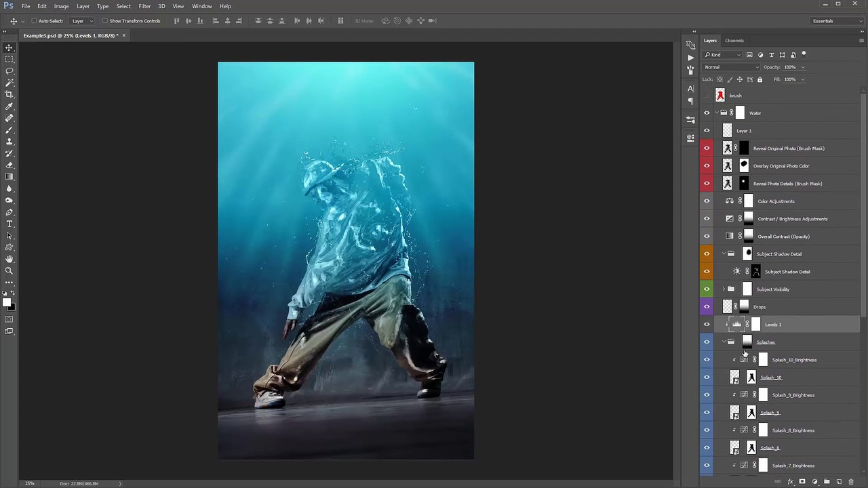Screen dimensions: 868x488
Task: Expand the Subject Visibility group
Action: [x=724, y=289]
